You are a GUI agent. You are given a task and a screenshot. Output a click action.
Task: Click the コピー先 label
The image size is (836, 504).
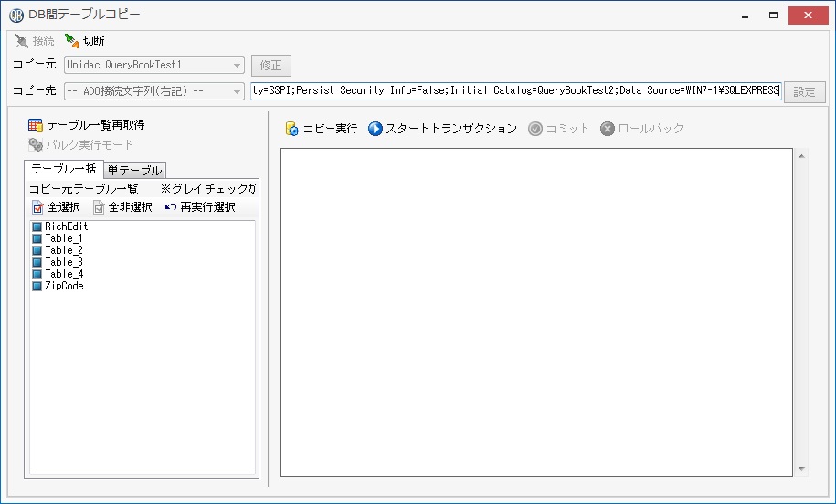pos(34,90)
